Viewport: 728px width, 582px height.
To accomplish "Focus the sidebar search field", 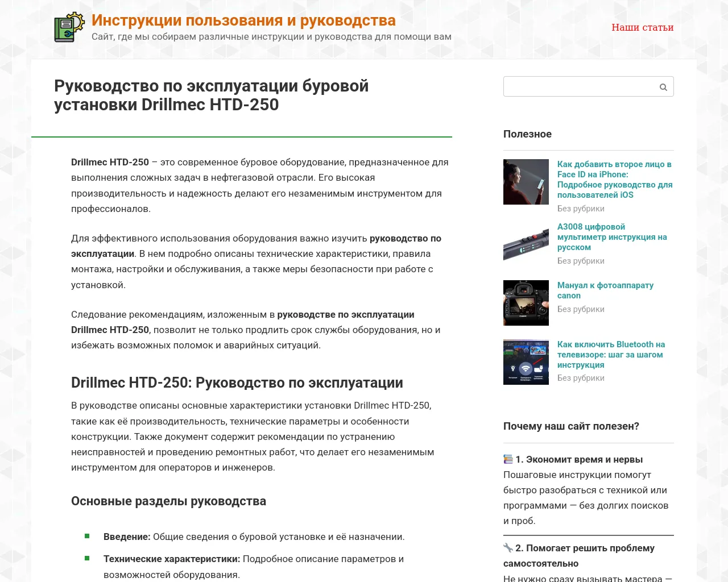I will [x=579, y=87].
